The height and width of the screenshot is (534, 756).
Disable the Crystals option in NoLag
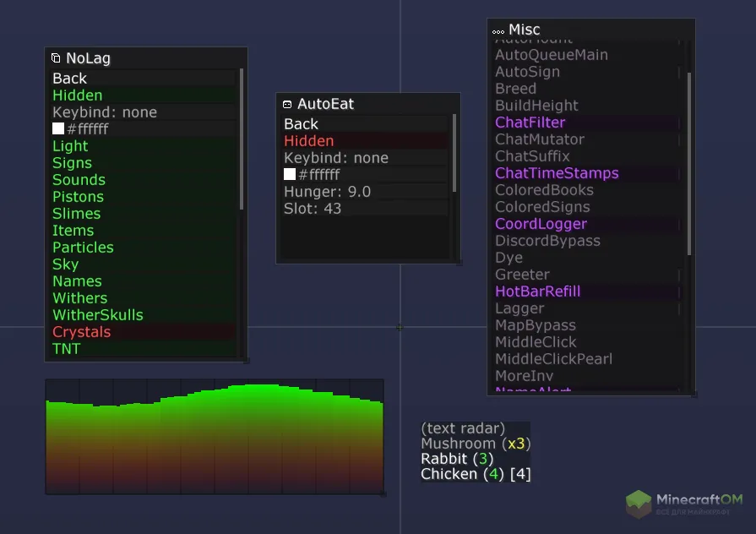point(81,332)
